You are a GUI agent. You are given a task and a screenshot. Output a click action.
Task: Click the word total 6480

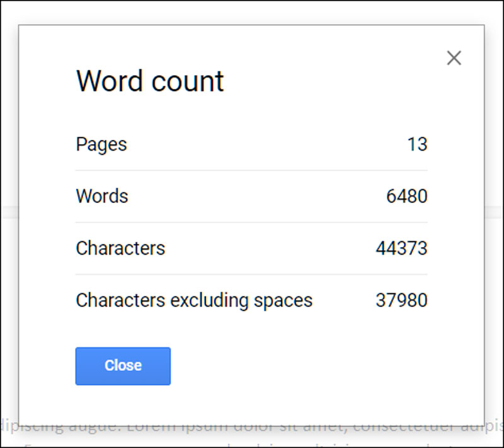[407, 196]
